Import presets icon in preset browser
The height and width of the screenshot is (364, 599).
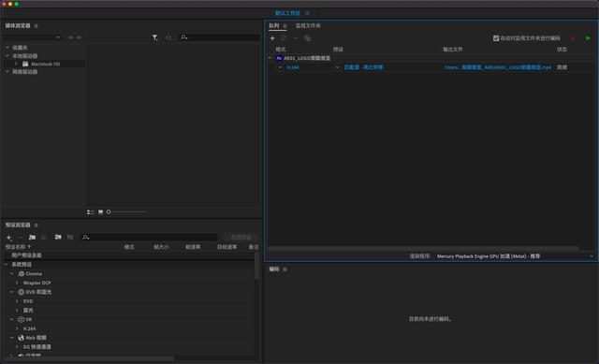pos(58,238)
